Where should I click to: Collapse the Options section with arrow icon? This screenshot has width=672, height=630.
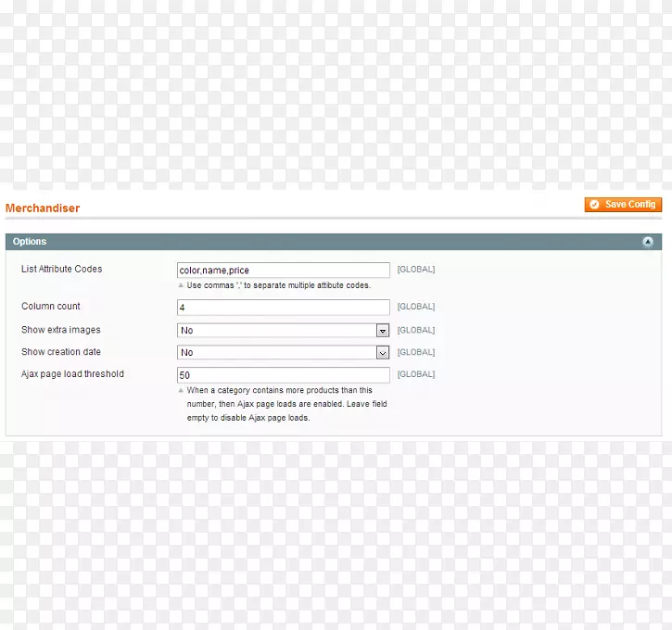(648, 242)
